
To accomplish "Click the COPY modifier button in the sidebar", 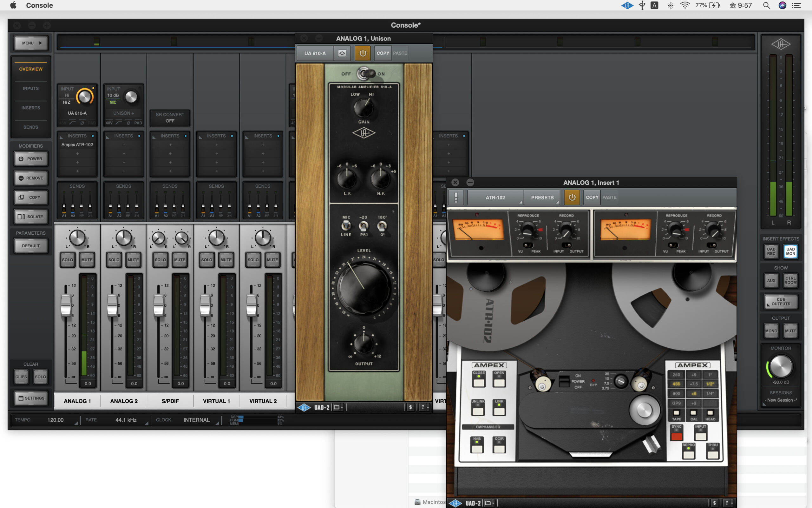I will [x=31, y=197].
